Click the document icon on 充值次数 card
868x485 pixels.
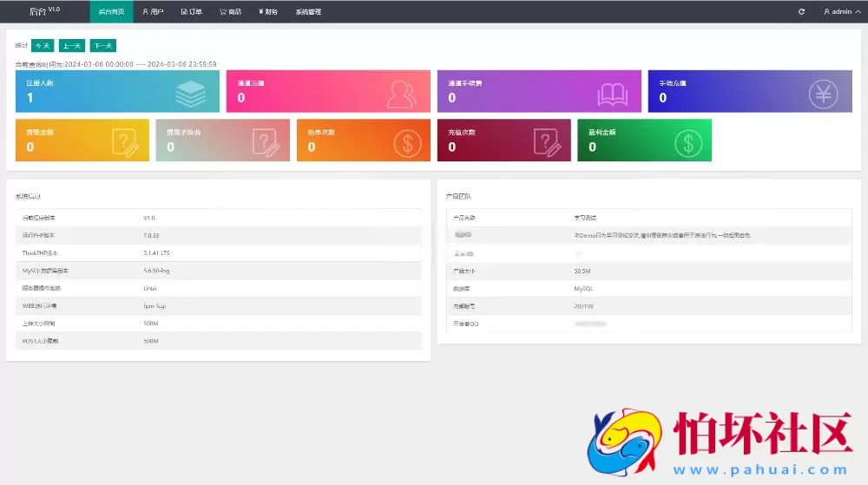click(547, 141)
